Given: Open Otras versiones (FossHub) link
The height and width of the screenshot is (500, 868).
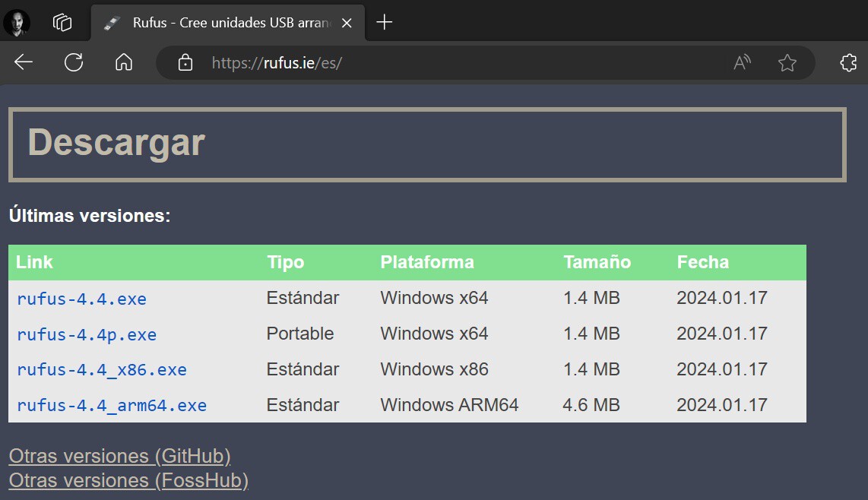Looking at the screenshot, I should (128, 480).
